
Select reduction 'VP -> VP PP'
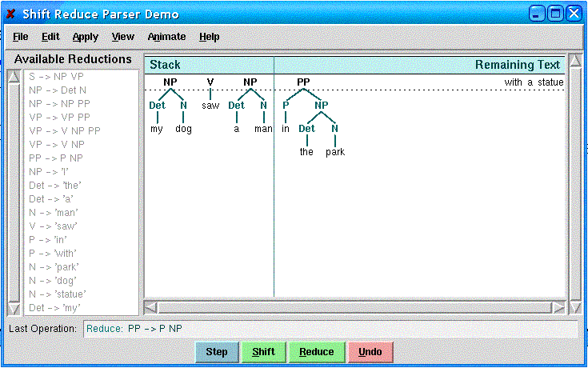pyautogui.click(x=59, y=118)
